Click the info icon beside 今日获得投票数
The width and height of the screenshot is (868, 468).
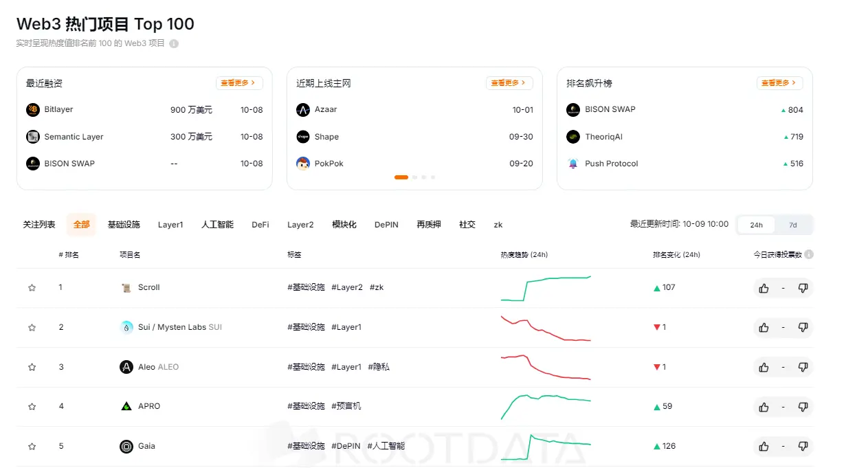(808, 254)
